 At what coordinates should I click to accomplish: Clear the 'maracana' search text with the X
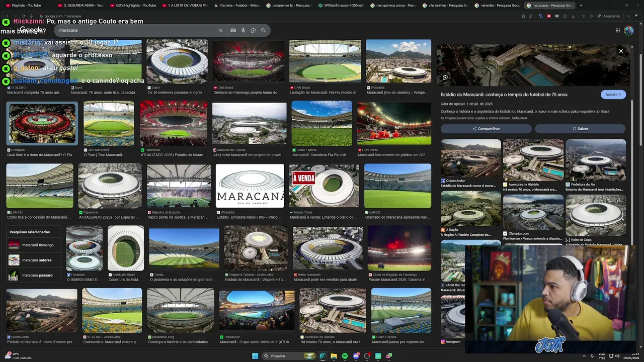[x=220, y=30]
